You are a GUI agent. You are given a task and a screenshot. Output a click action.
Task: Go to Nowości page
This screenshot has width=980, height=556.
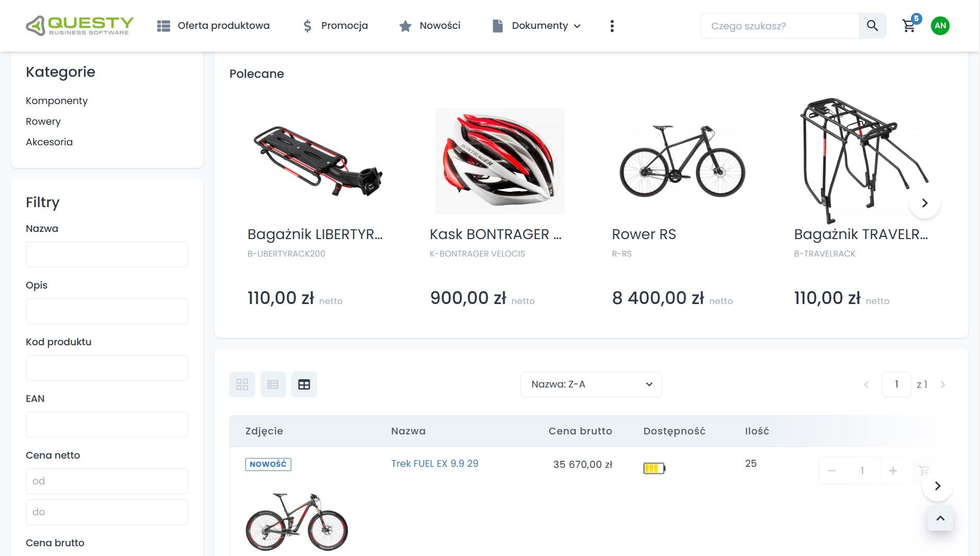(430, 26)
